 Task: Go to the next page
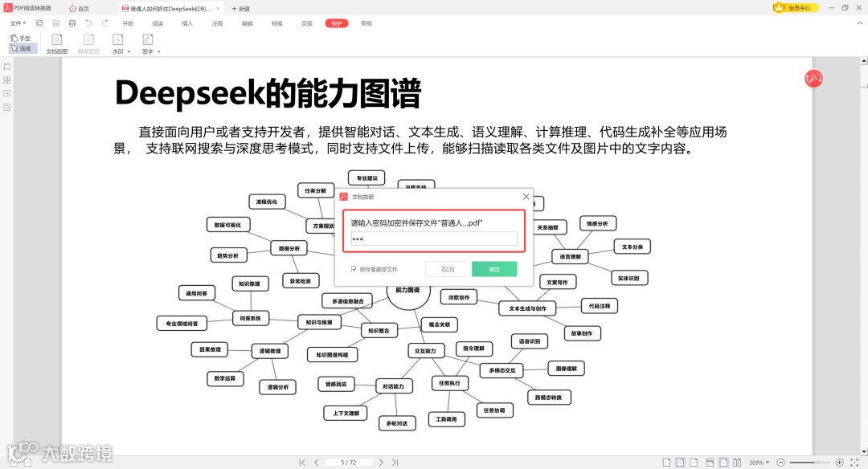point(381,463)
